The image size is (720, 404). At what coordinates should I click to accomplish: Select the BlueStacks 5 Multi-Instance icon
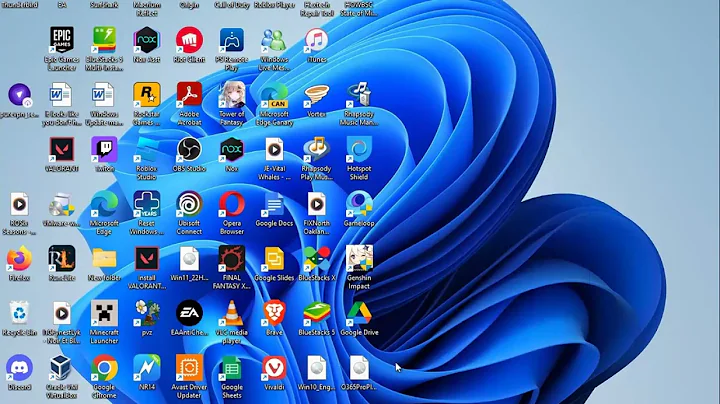104,40
